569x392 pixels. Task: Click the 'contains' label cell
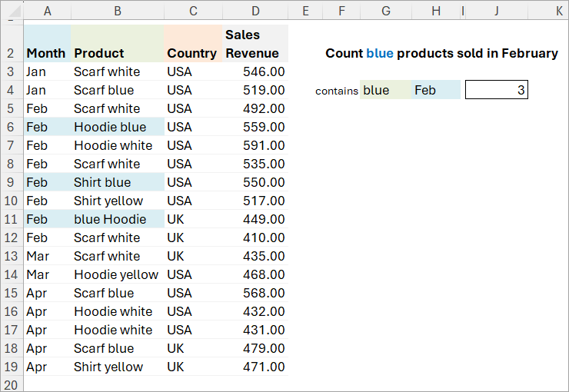click(337, 91)
